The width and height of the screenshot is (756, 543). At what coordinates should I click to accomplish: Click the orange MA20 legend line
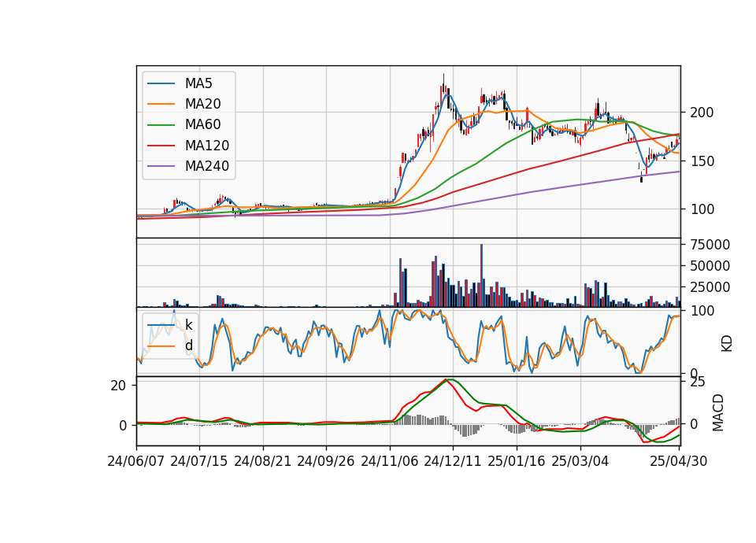161,104
